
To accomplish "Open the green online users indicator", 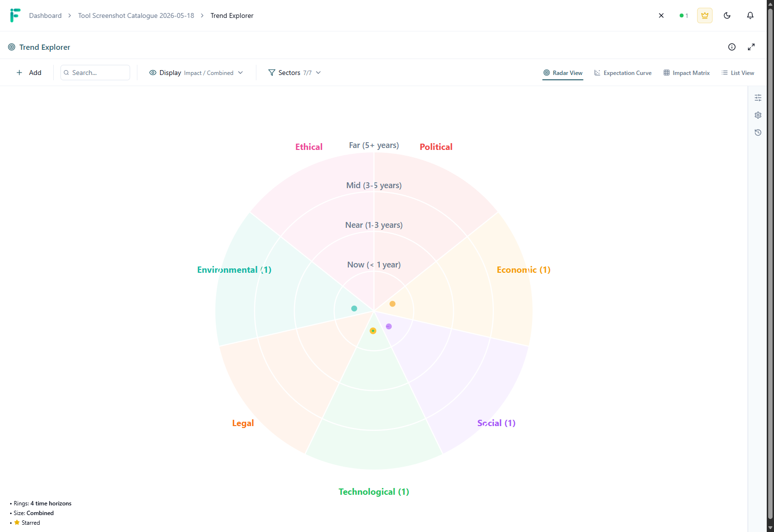I will (684, 15).
